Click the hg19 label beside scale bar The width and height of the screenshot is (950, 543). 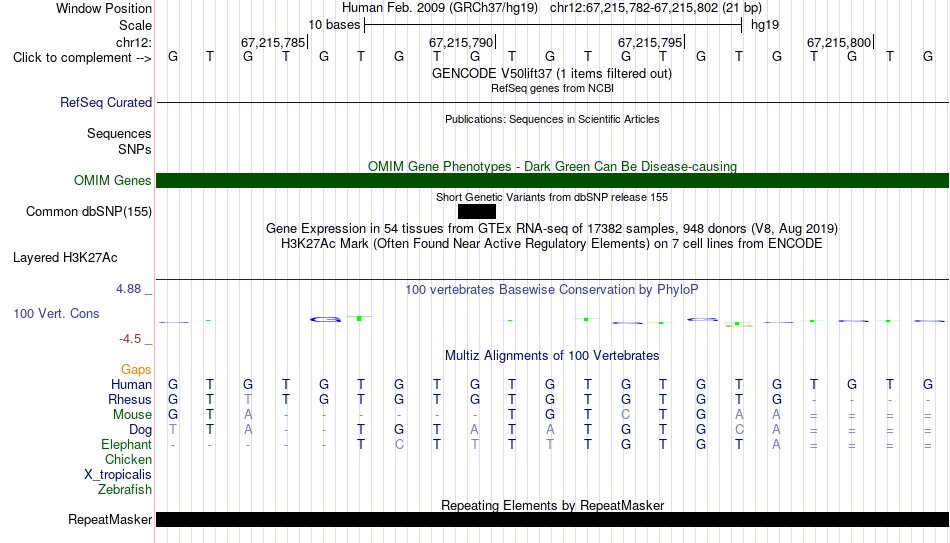(x=765, y=25)
